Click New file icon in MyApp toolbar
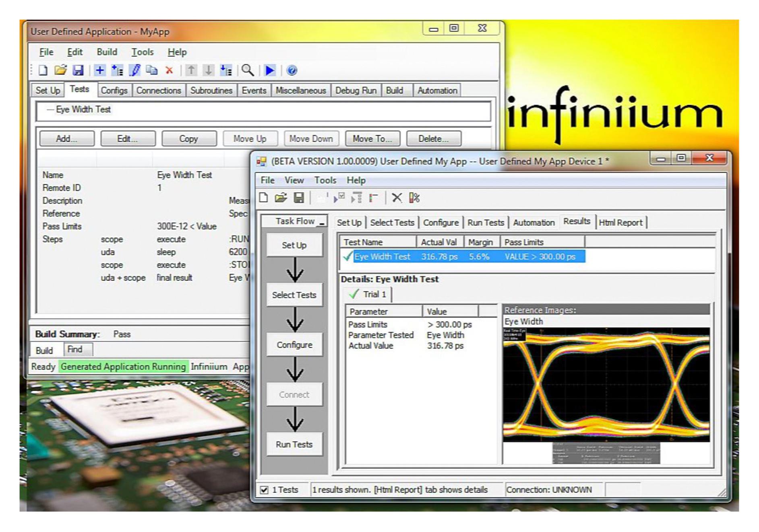Screen dimensions: 759x532 43,70
